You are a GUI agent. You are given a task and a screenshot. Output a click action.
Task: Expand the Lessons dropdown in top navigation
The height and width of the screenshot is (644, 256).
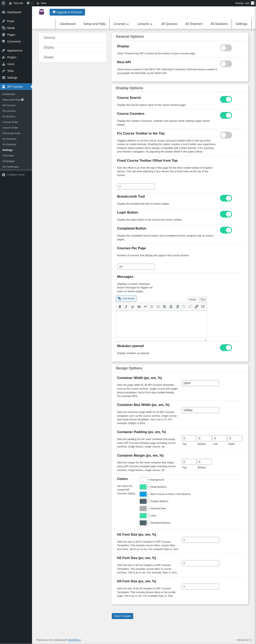click(x=145, y=24)
